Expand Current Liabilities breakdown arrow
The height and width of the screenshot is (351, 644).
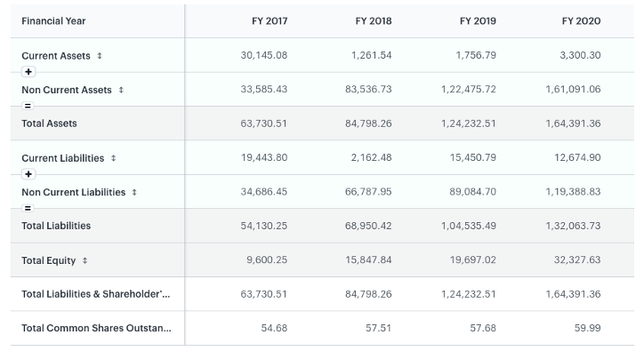click(x=113, y=158)
